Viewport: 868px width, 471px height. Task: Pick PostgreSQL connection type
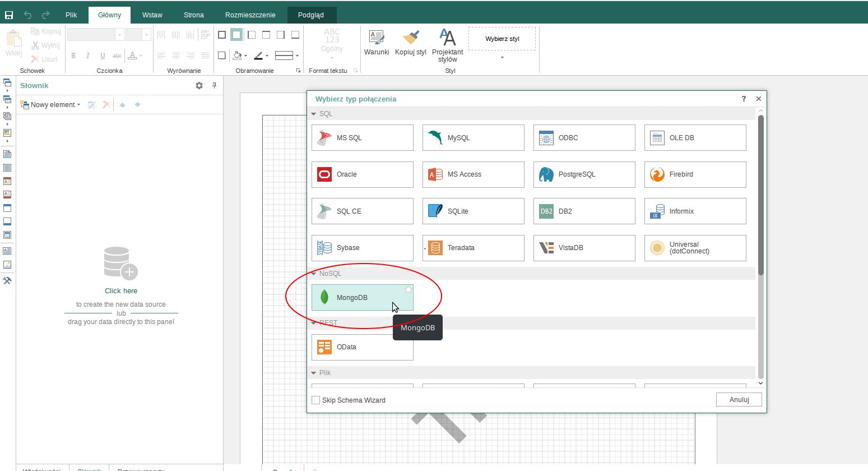tap(584, 174)
